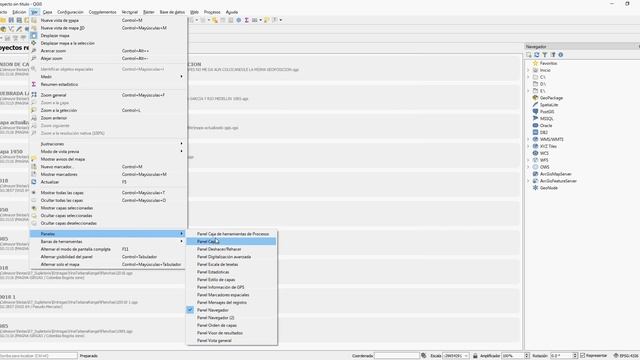Open the Procesos menu
This screenshot has height=360, width=640.
(212, 12)
